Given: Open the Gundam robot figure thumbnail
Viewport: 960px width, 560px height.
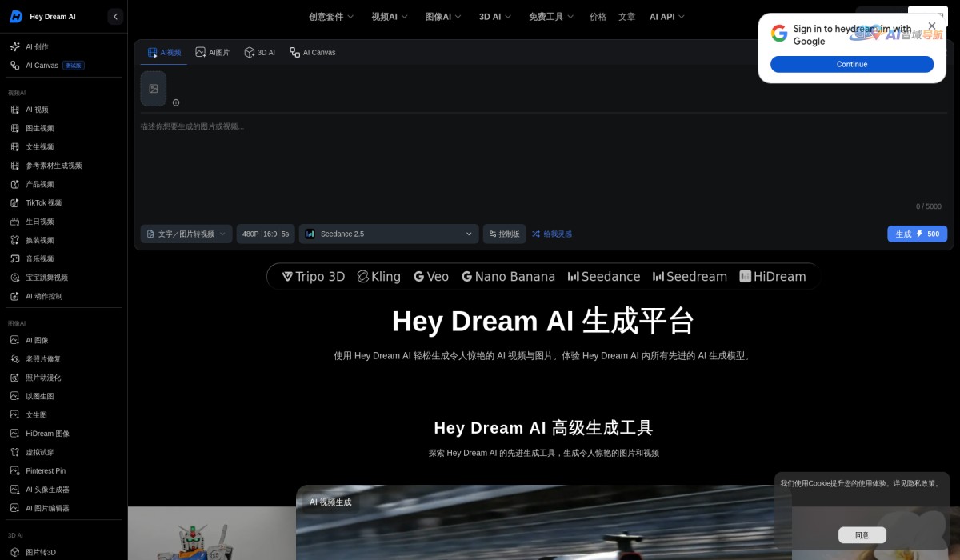Looking at the screenshot, I should [212, 534].
